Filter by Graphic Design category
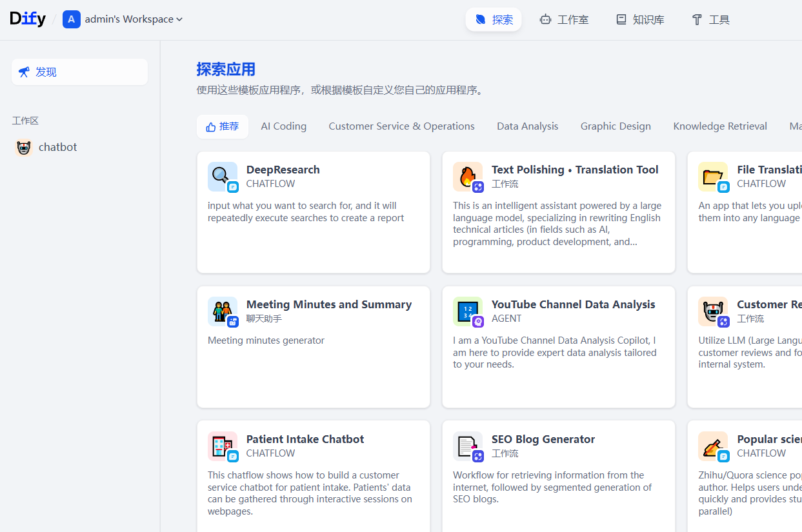The height and width of the screenshot is (532, 802). point(616,126)
